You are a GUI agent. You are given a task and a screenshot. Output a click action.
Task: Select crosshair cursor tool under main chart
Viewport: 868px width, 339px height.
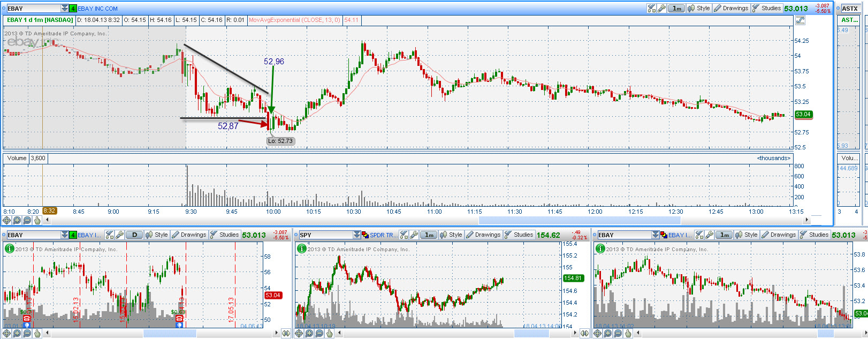pos(7,220)
